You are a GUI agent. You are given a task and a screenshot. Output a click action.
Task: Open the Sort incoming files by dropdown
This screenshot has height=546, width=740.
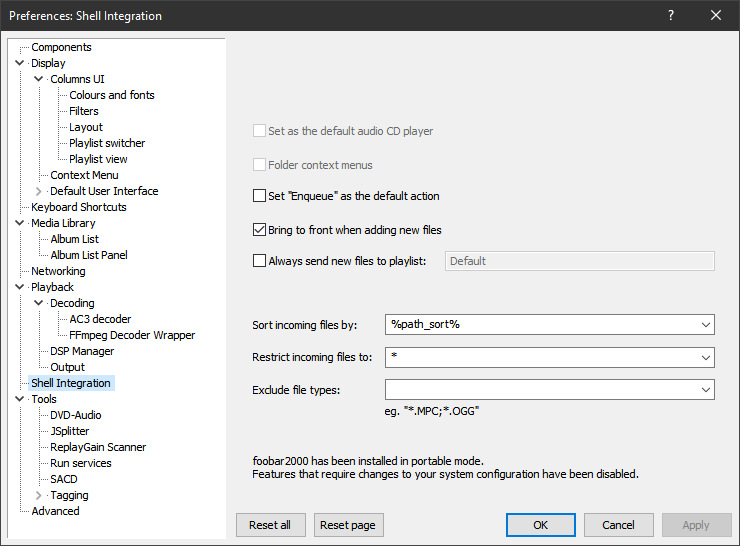pyautogui.click(x=706, y=324)
